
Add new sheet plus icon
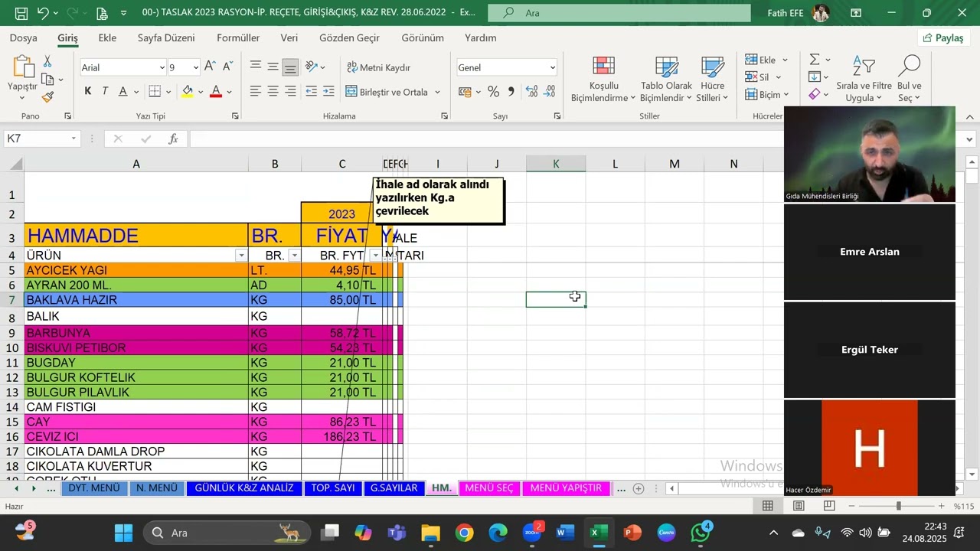click(x=639, y=488)
